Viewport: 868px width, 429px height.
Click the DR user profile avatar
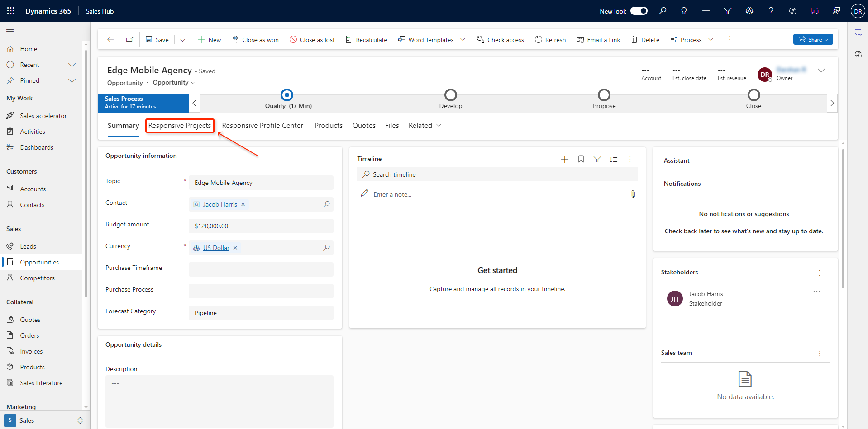tap(858, 11)
